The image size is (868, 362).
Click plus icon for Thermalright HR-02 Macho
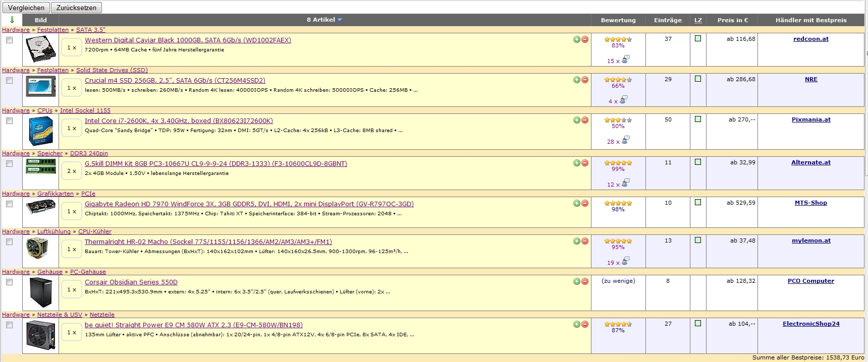tap(577, 241)
